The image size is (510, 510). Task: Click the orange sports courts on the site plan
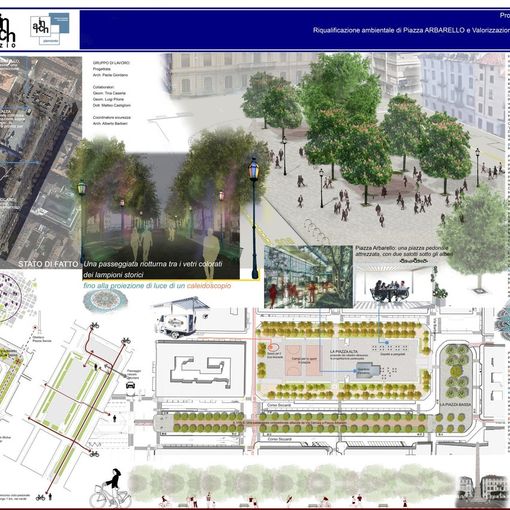coord(303,360)
